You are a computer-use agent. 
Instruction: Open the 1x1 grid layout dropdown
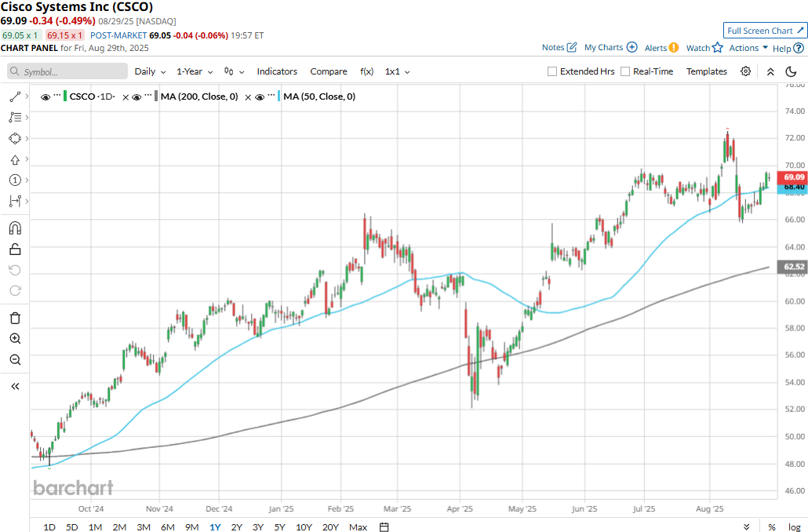point(397,71)
